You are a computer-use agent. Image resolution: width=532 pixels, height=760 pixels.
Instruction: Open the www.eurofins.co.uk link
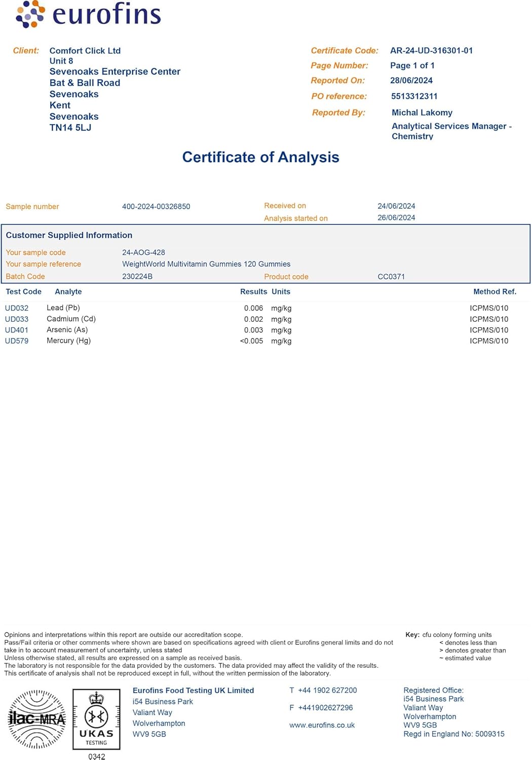click(322, 725)
